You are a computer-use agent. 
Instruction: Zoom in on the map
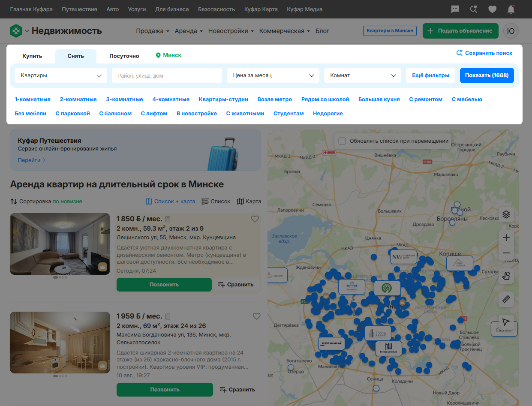506,238
